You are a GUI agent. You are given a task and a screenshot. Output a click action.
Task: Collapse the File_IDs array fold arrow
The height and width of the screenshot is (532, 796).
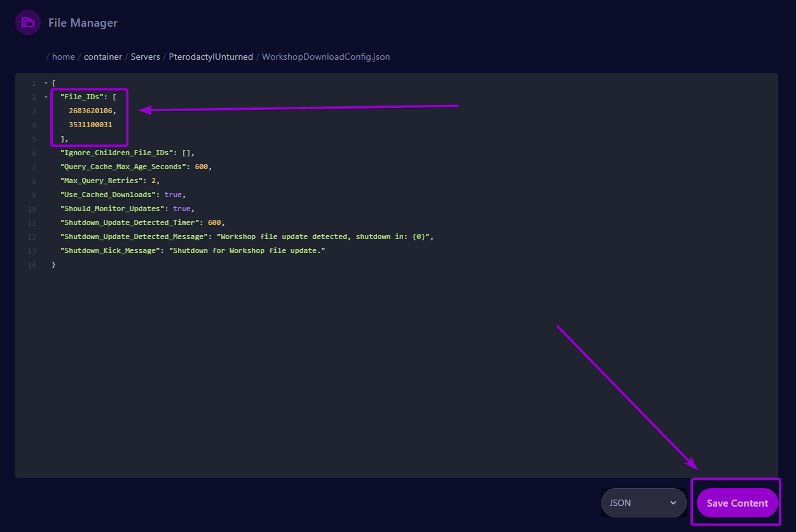click(x=46, y=97)
